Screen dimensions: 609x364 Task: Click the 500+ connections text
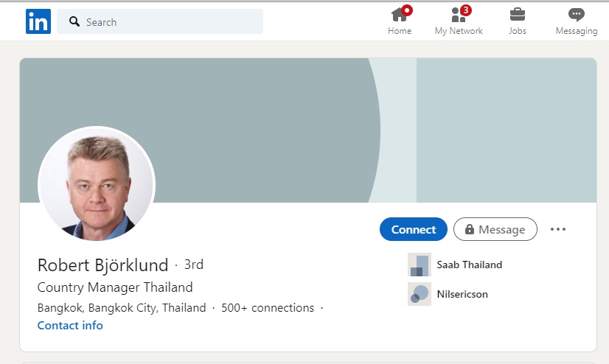pos(268,308)
